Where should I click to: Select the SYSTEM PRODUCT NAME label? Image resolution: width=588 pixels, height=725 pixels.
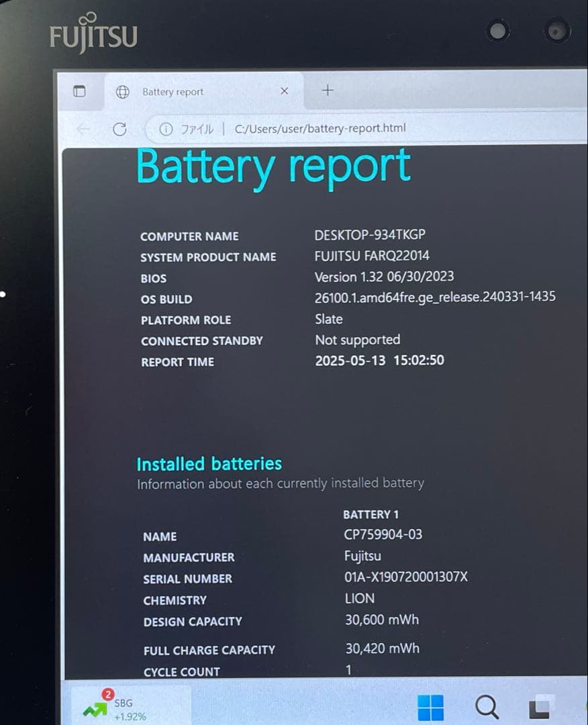(x=208, y=257)
